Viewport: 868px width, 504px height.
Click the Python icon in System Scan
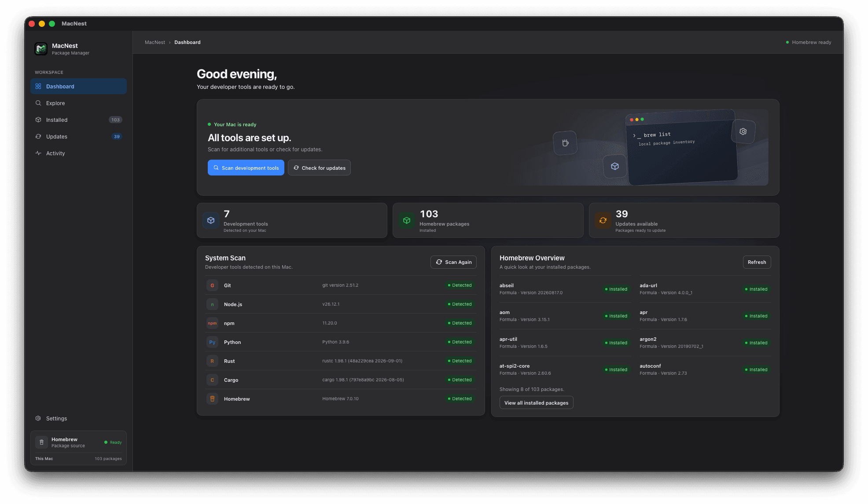pyautogui.click(x=212, y=342)
